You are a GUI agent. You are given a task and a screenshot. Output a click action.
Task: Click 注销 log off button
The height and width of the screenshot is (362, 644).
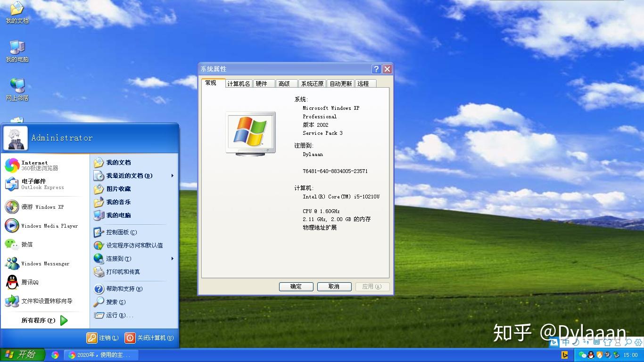tap(103, 338)
